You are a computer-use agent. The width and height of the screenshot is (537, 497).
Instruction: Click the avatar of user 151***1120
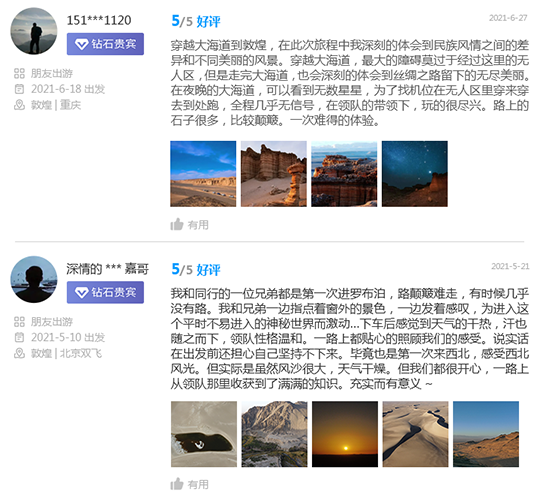34,31
